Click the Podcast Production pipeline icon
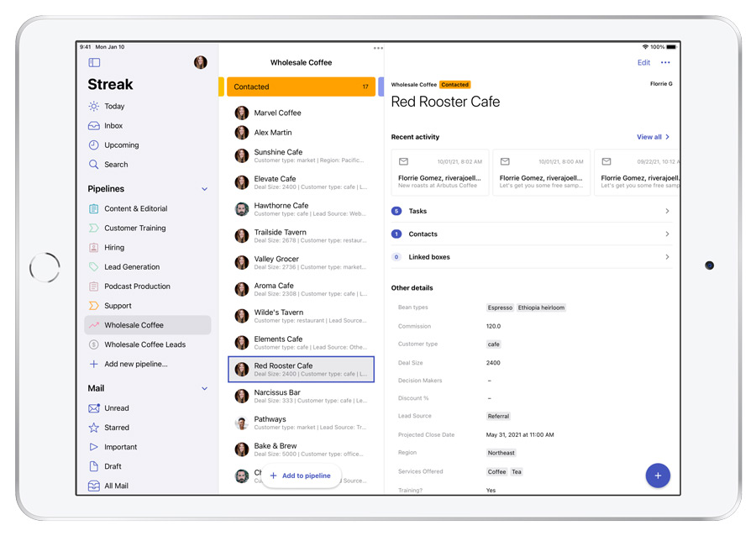 (x=93, y=286)
